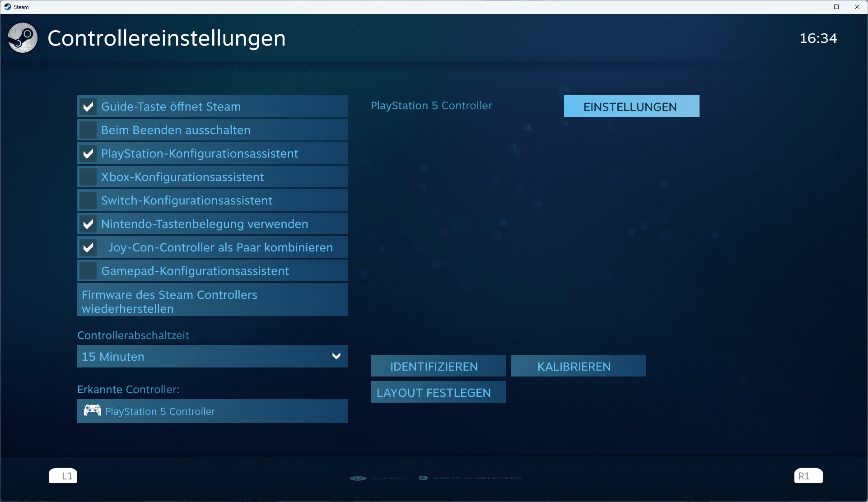Toggle Switch-Konfigurationsassistent option
Screen dimensions: 868x502
point(88,200)
